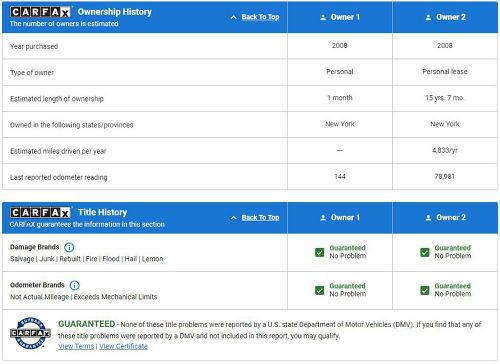The height and width of the screenshot is (364, 500).
Task: Click Owner 2 'New York' state cell
Action: pos(445,124)
